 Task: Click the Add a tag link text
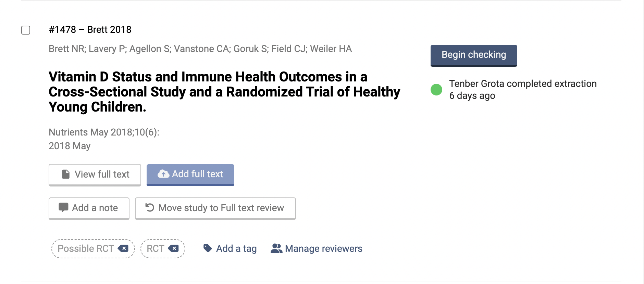click(x=236, y=249)
